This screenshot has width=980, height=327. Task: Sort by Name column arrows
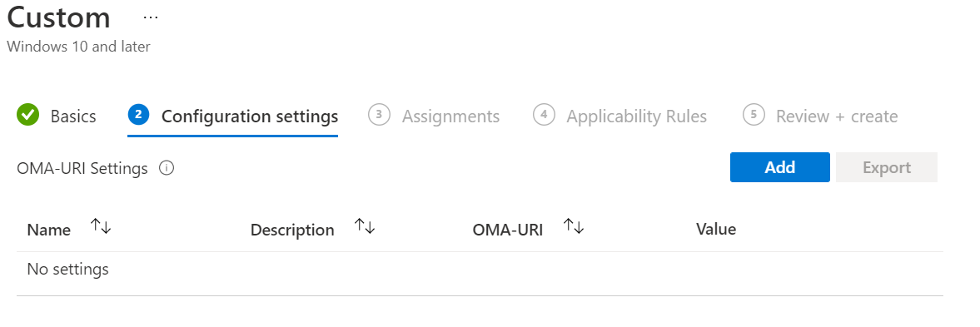point(101,226)
